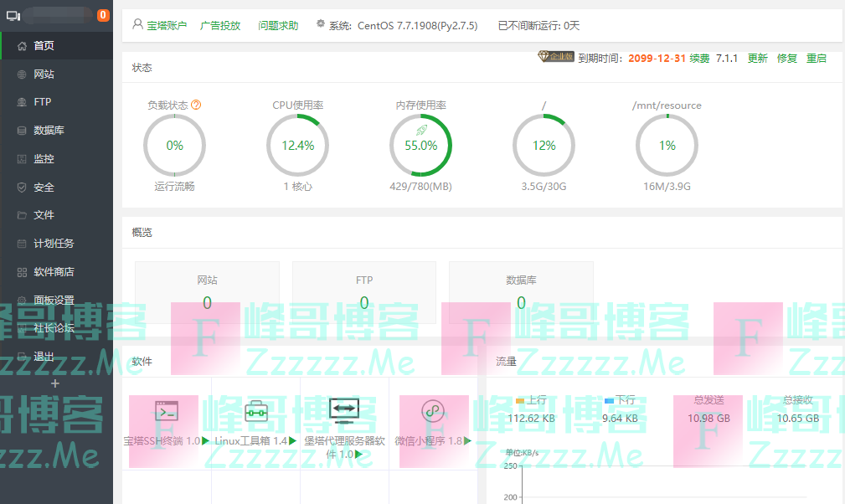The height and width of the screenshot is (504, 845).
Task: Click the 企业版 enterprise edition badge
Action: coord(555,57)
